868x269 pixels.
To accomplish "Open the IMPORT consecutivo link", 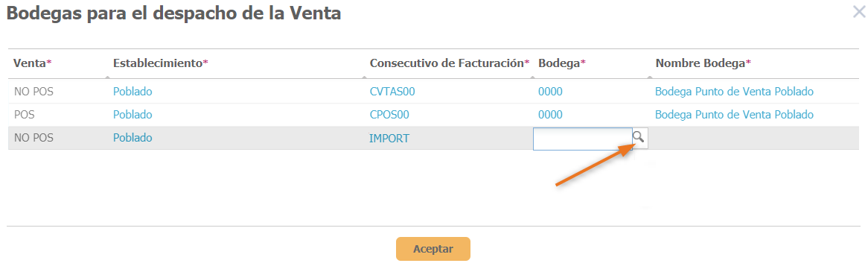I will (389, 139).
